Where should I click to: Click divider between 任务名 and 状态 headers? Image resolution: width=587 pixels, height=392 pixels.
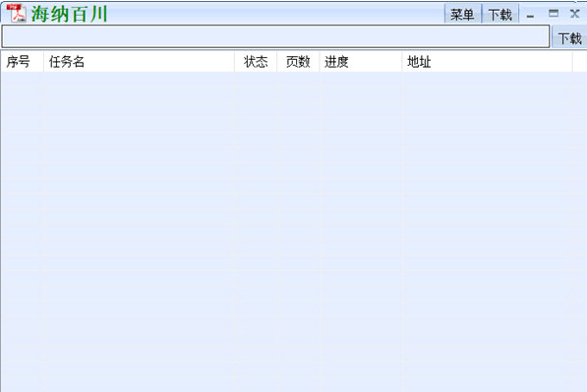click(x=234, y=61)
